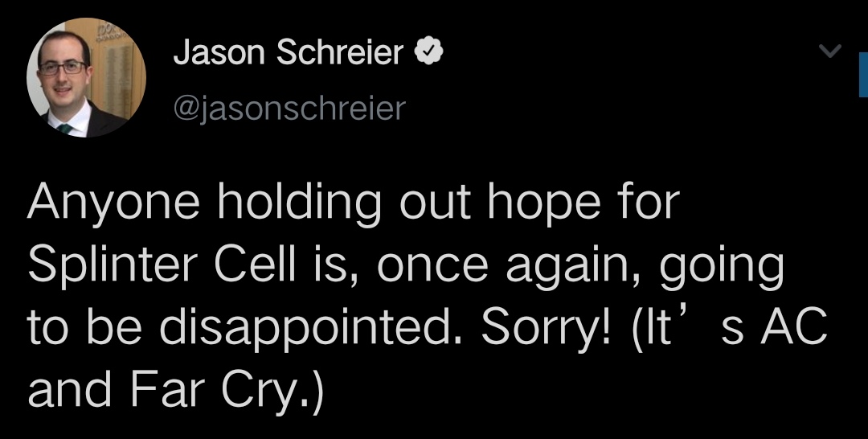The width and height of the screenshot is (868, 439).
Task: Click the verified checkmark badge
Action: tap(429, 52)
